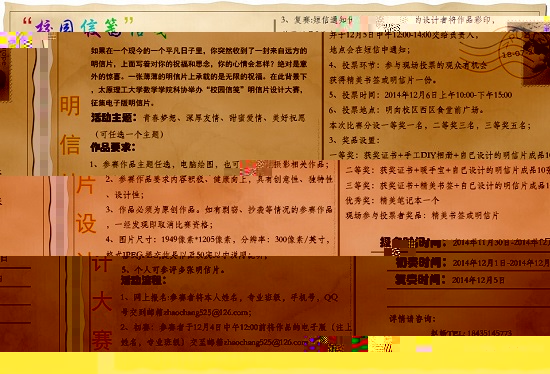
Task: Click the "作品要求:" heading
Action: click(x=113, y=147)
